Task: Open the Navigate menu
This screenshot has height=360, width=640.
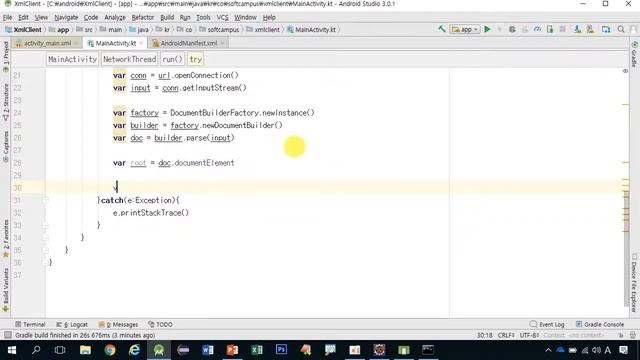Action: pyautogui.click(x=66, y=17)
